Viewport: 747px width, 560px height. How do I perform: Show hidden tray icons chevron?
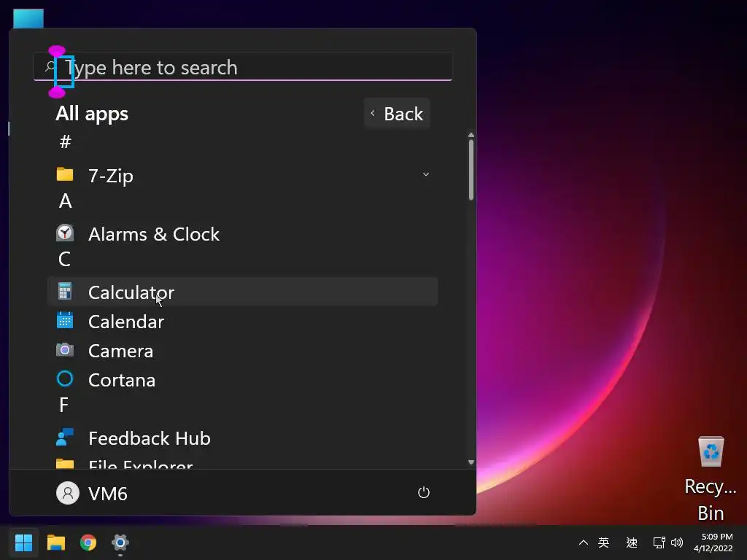(x=583, y=542)
